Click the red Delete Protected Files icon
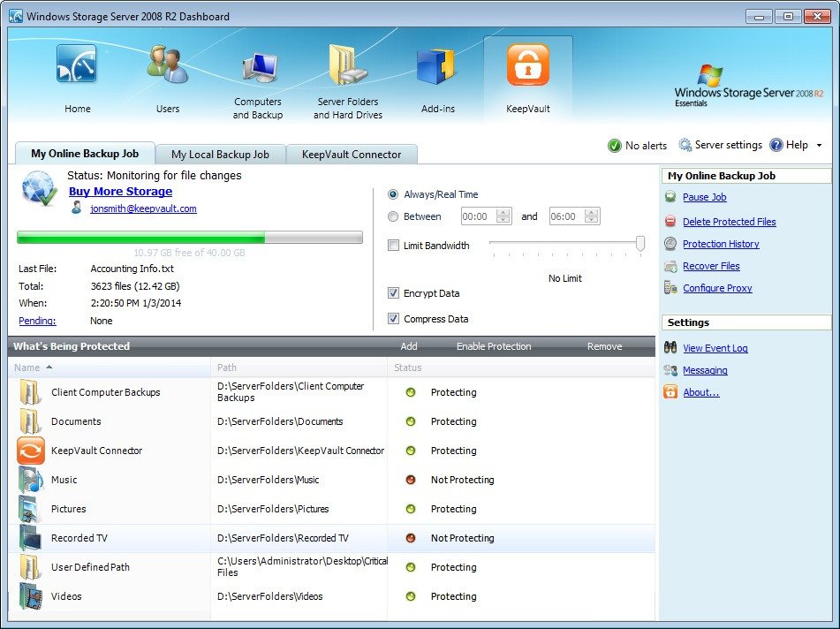 point(670,221)
